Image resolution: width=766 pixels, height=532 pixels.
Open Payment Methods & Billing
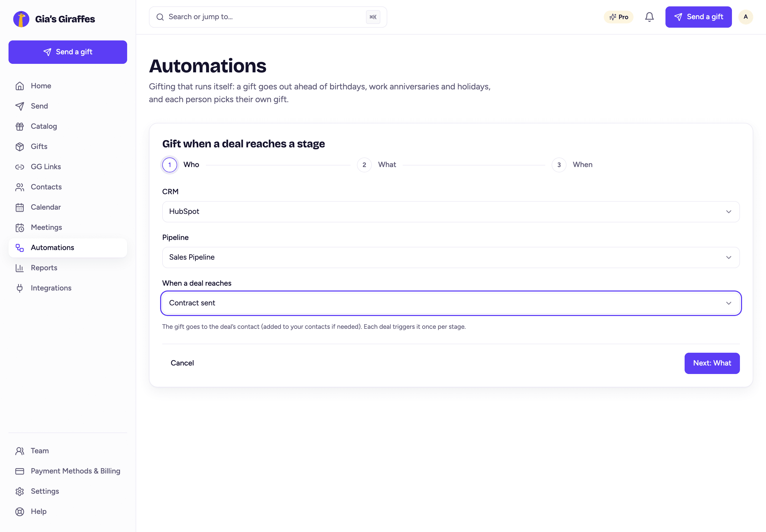[x=68, y=471]
